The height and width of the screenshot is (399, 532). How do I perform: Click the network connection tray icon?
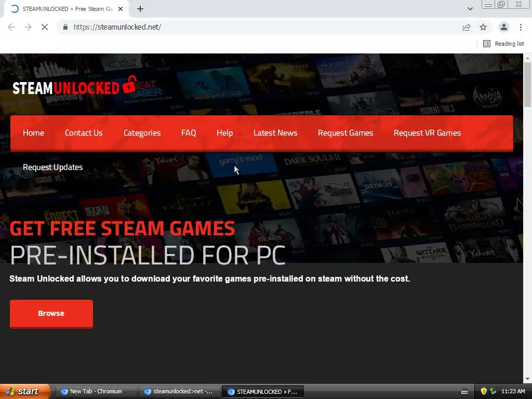tap(493, 391)
